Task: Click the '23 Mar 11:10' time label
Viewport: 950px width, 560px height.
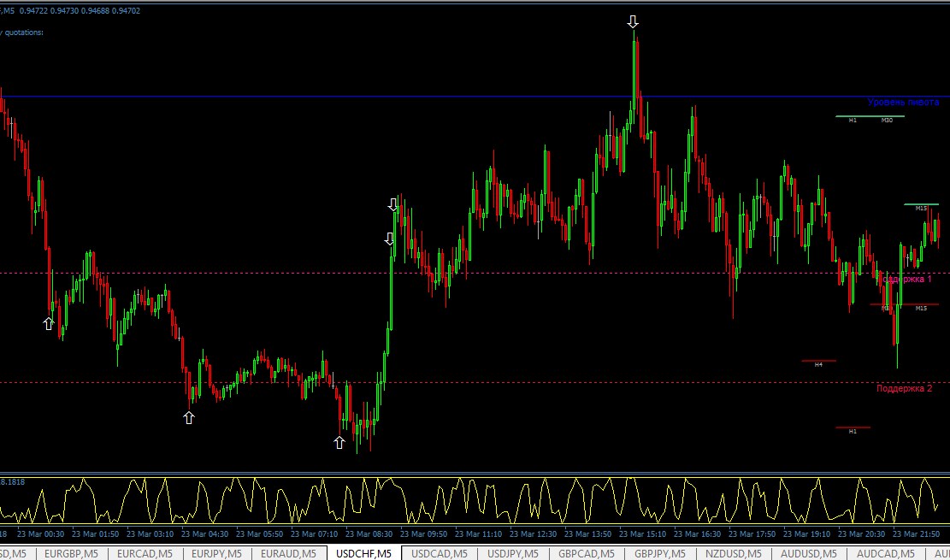Action: pos(478,534)
